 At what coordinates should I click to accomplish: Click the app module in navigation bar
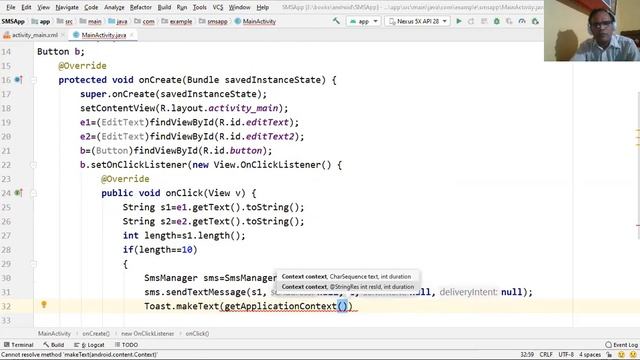41,21
